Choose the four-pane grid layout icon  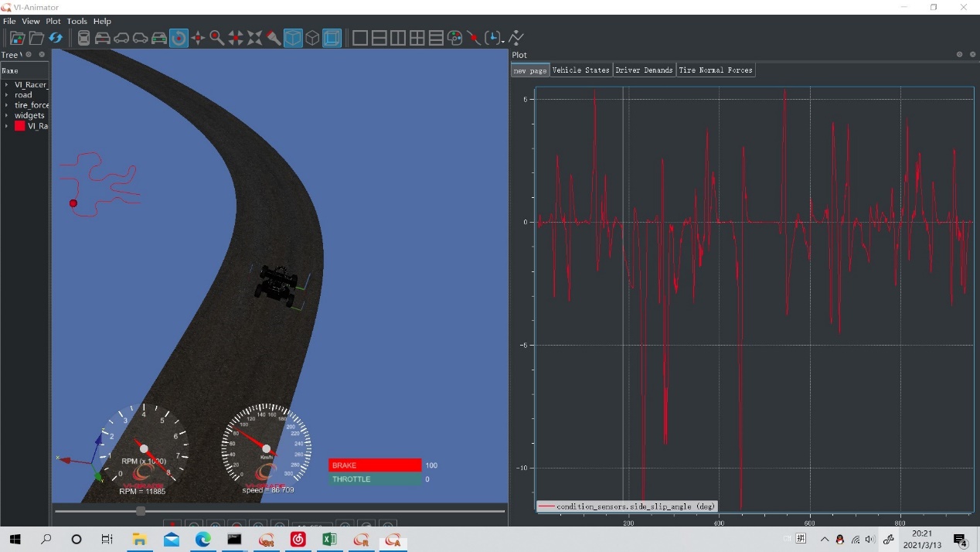pos(417,38)
